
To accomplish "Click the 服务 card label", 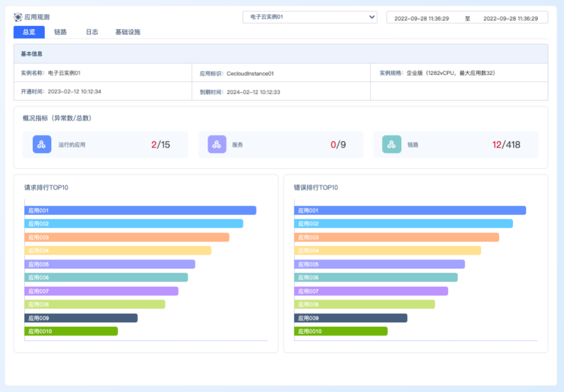I will click(x=237, y=145).
